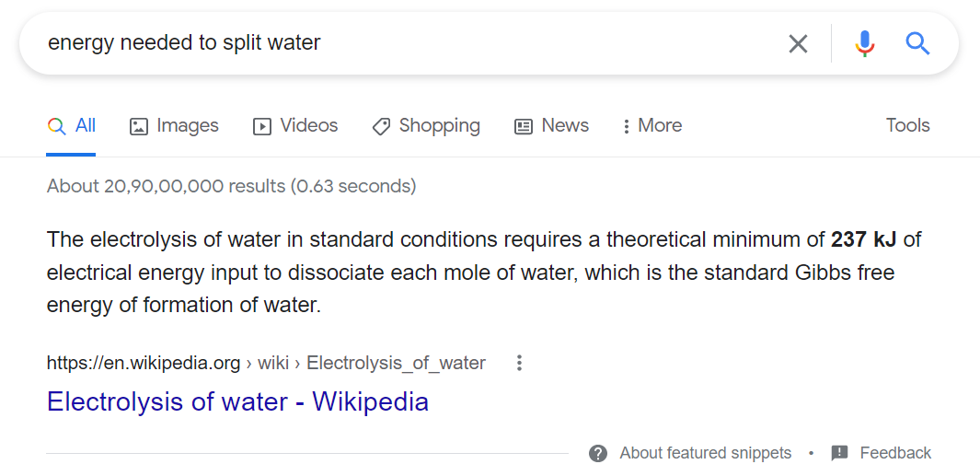Screen dimensions: 980x476
Task: Switch to the Images tab
Action: click(174, 126)
